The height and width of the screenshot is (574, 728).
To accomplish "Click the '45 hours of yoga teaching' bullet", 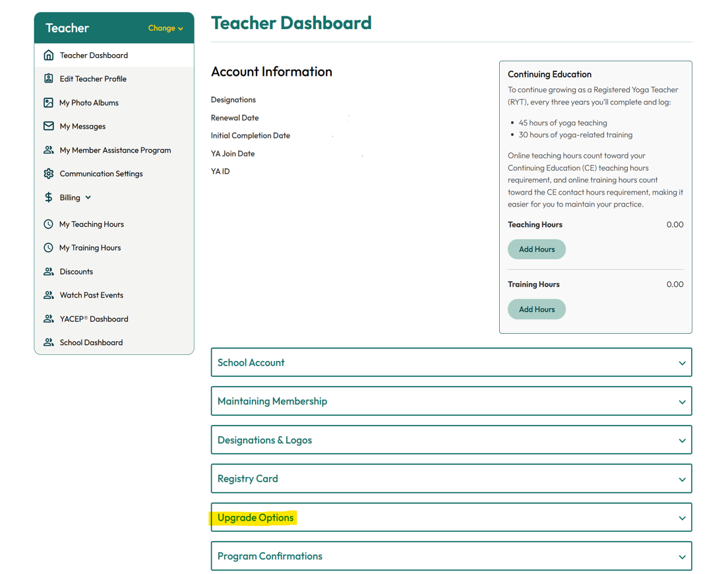I will (562, 123).
